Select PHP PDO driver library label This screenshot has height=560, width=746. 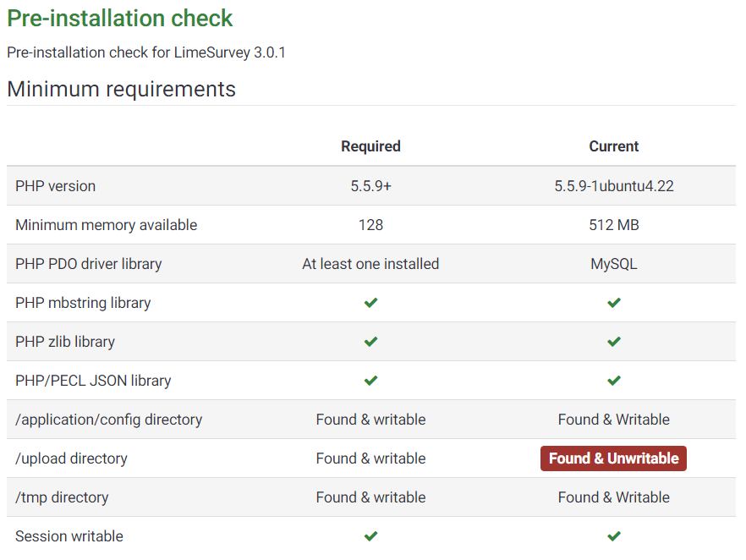coord(89,264)
